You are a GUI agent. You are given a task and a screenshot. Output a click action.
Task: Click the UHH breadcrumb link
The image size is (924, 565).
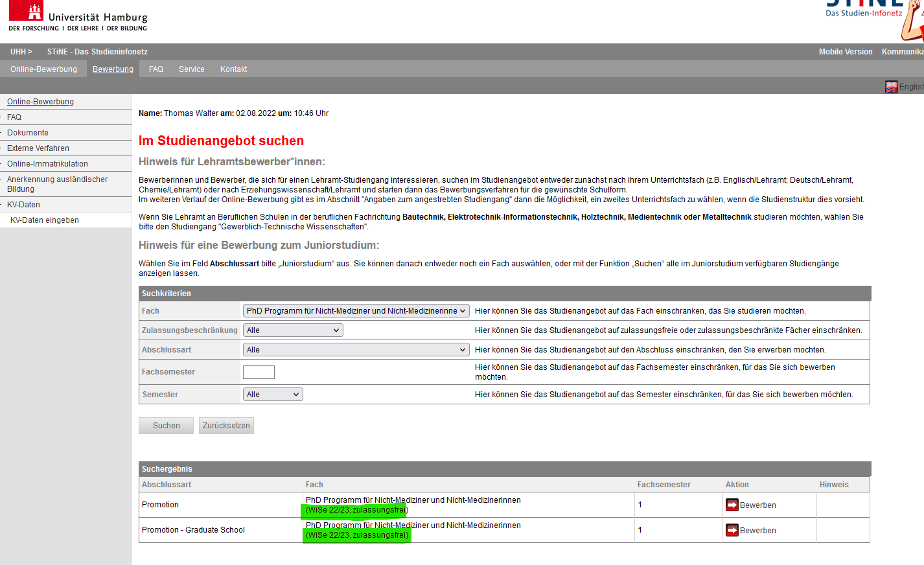coord(21,52)
